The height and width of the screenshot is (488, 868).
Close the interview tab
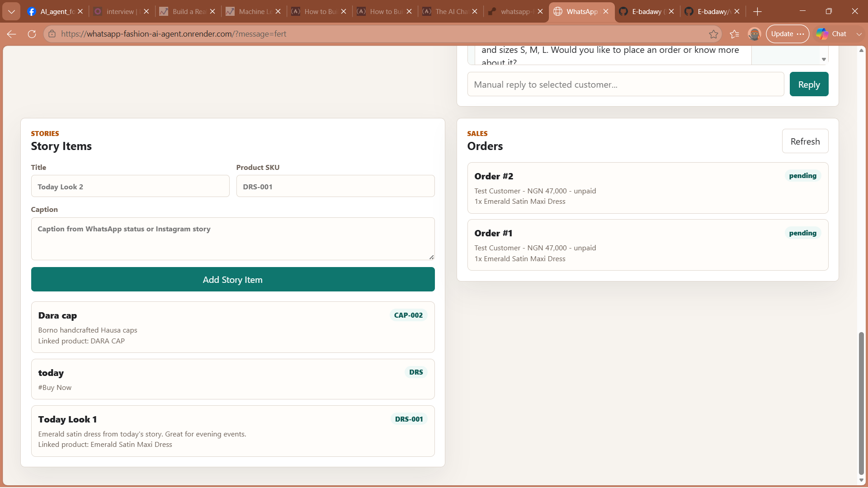tap(146, 11)
